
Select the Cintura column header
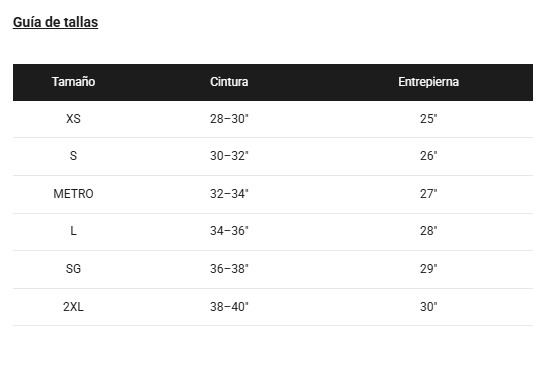coord(229,82)
